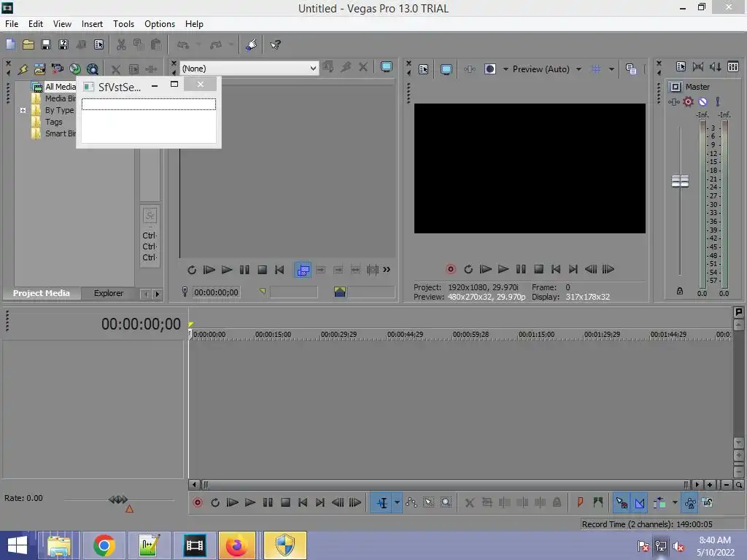The width and height of the screenshot is (747, 560).
Task: Toggle Enable Snapping in timeline toolbar
Action: (622, 502)
